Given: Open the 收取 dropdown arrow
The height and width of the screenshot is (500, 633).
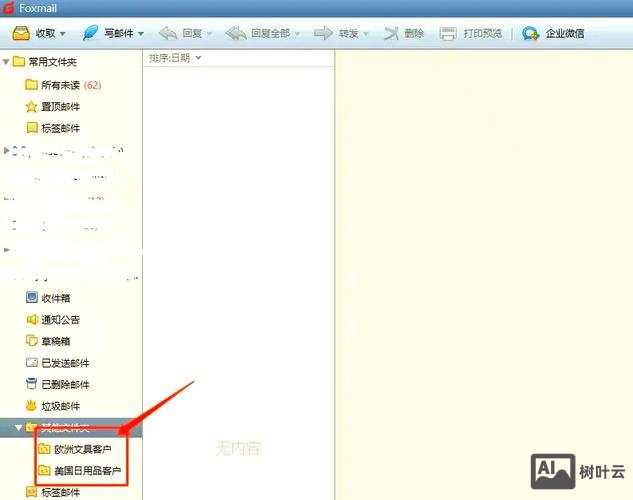Looking at the screenshot, I should tap(63, 34).
